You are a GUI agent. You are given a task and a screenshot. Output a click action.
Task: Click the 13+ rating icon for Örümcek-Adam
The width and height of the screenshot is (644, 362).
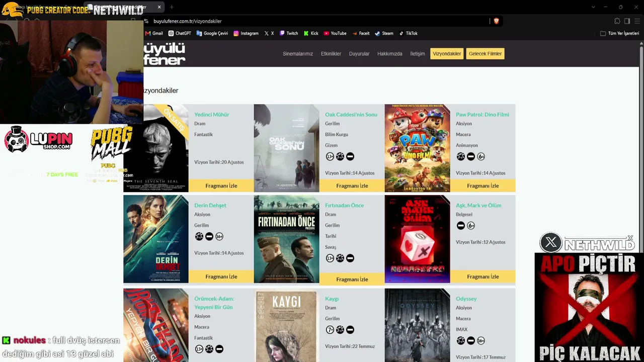(x=199, y=349)
